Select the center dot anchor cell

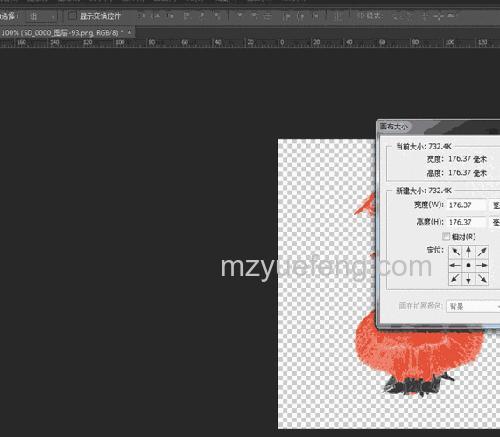click(468, 265)
